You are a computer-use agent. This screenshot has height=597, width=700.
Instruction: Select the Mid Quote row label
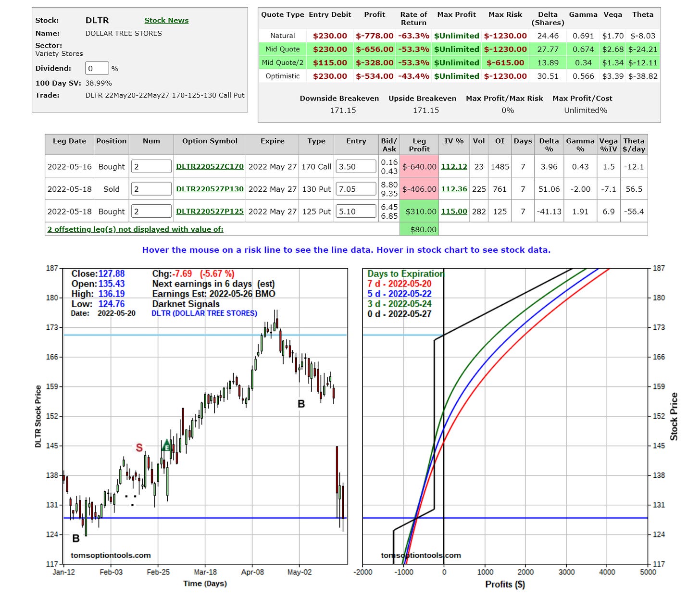pos(282,49)
